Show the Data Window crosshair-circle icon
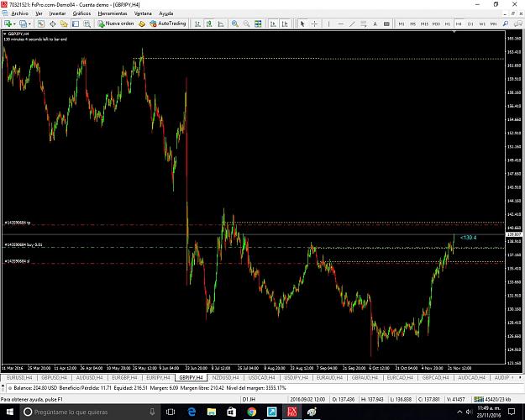Screen dimensions: 525x420 [x=53, y=24]
